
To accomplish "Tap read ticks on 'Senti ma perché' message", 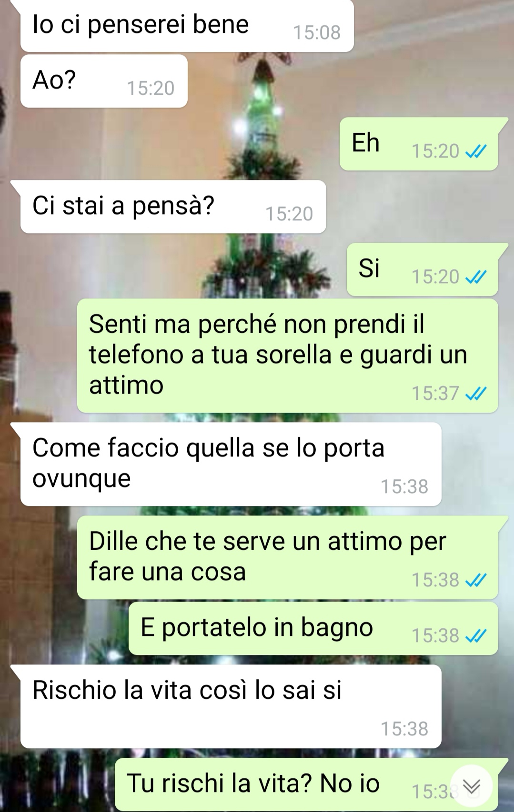I will point(476,394).
